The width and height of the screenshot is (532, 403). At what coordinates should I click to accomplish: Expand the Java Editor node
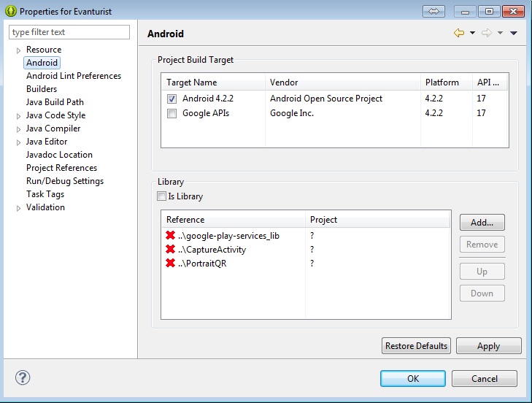tap(19, 143)
